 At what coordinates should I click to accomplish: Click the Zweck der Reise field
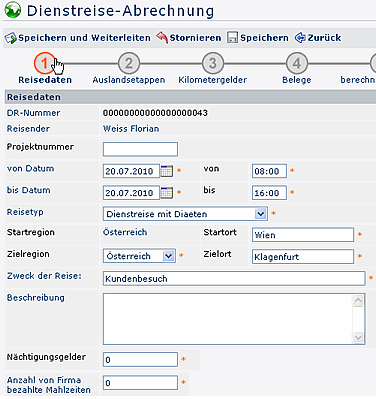(234, 279)
